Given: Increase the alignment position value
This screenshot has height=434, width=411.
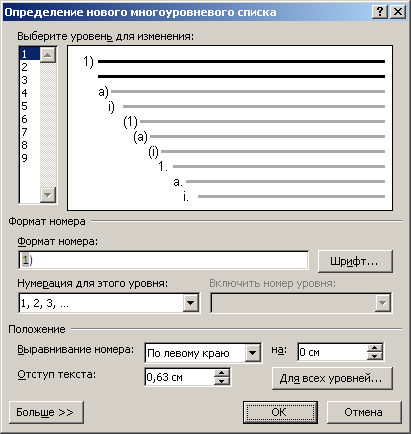Looking at the screenshot, I should click(375, 348).
